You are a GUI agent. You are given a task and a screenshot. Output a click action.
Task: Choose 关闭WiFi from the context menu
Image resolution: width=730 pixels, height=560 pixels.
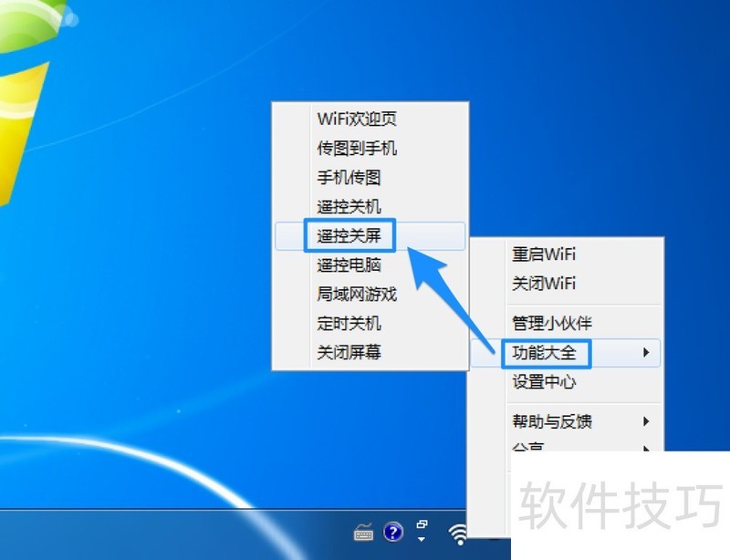click(x=566, y=283)
